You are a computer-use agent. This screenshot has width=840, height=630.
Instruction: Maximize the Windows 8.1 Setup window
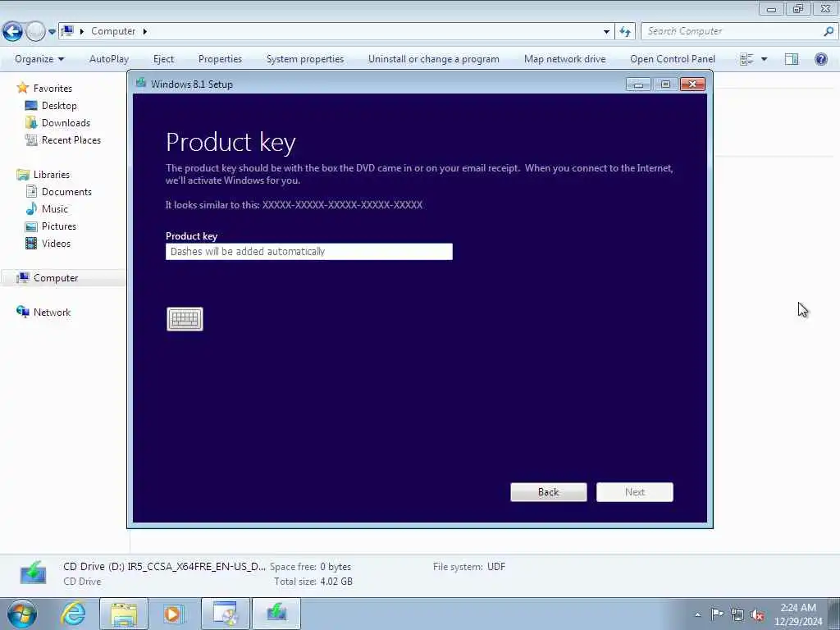coord(665,84)
